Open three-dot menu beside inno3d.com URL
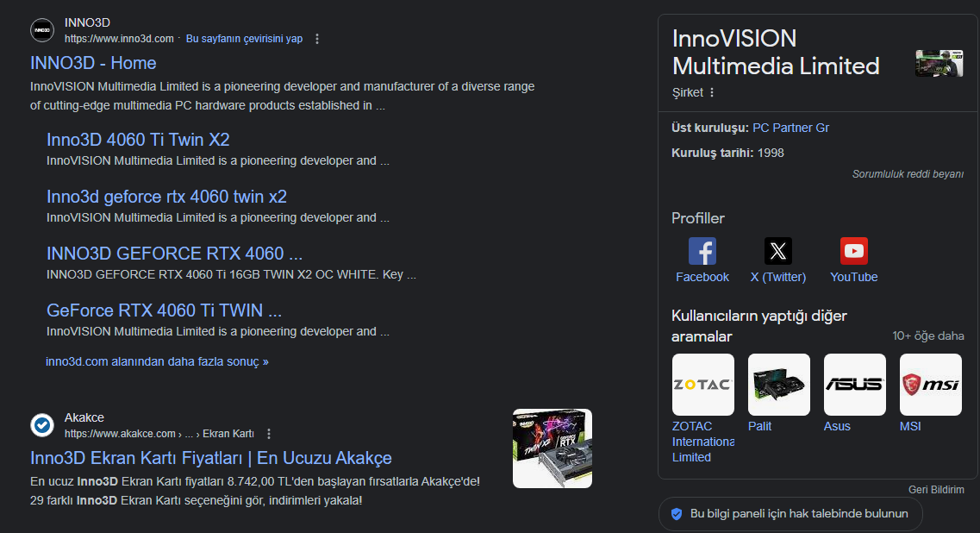The image size is (980, 533). [x=317, y=39]
